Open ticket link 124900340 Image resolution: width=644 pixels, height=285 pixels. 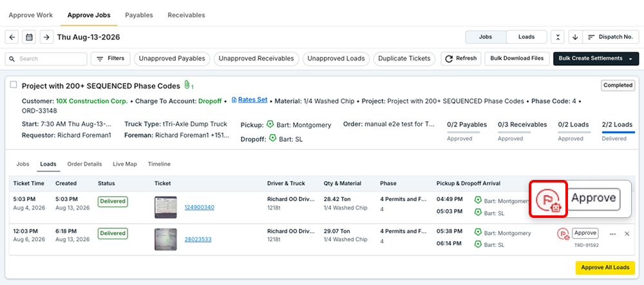[x=199, y=207]
